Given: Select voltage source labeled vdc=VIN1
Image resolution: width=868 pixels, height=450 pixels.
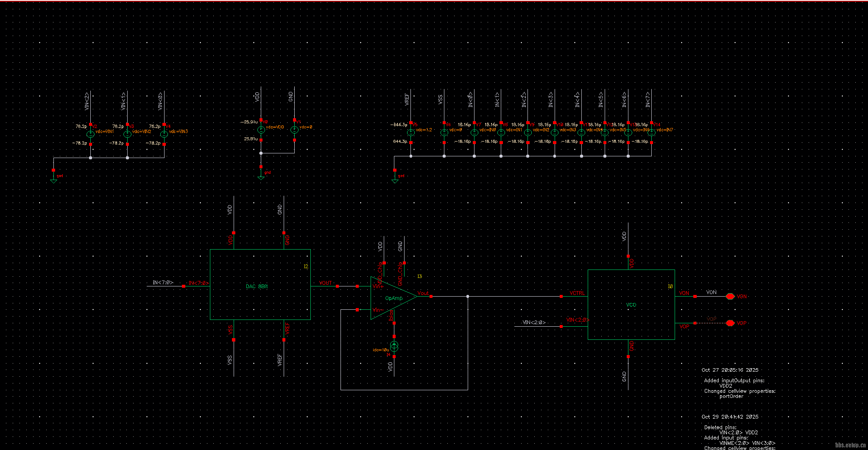Looking at the screenshot, I should 90,134.
